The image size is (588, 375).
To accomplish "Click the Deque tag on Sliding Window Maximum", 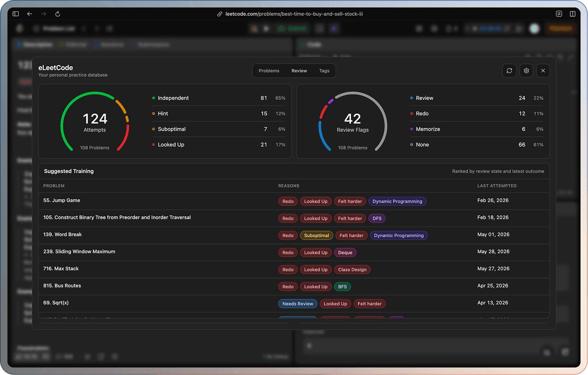I will pyautogui.click(x=345, y=253).
